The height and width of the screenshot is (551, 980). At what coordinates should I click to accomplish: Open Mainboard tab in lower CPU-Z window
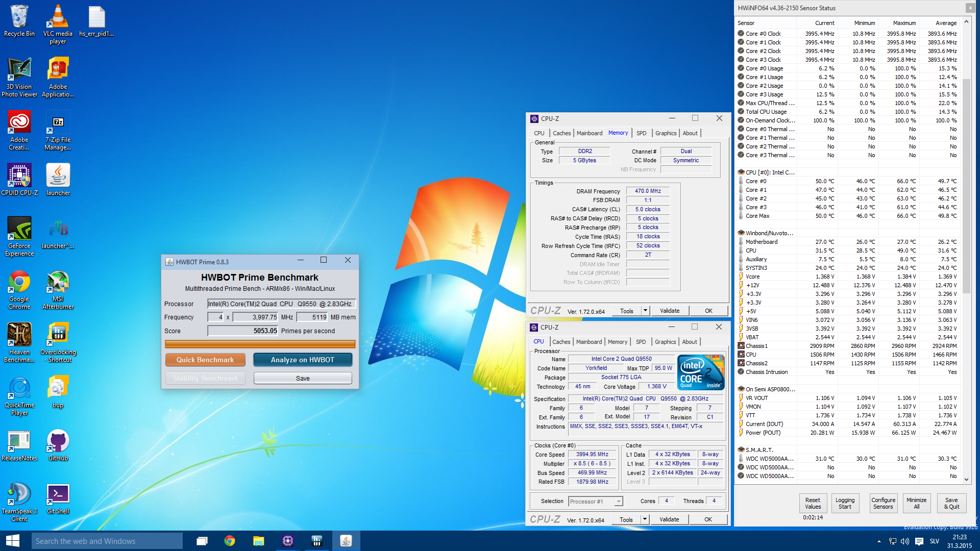tap(589, 342)
